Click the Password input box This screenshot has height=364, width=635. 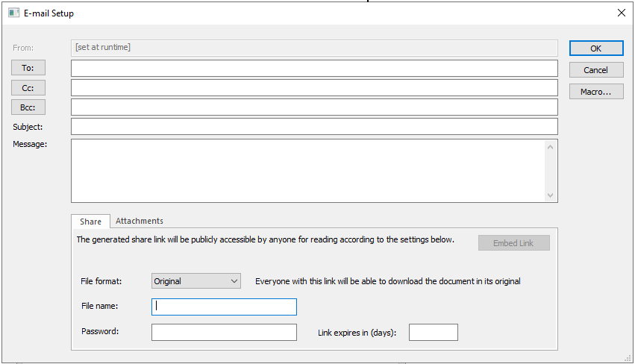[x=224, y=333]
